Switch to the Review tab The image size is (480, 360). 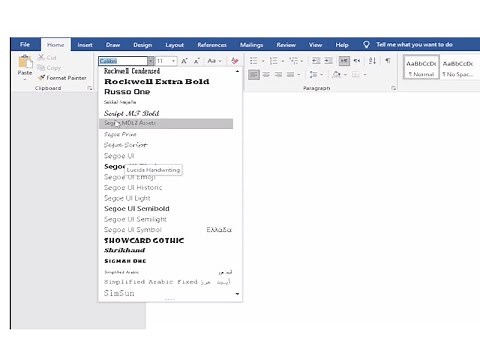point(286,45)
